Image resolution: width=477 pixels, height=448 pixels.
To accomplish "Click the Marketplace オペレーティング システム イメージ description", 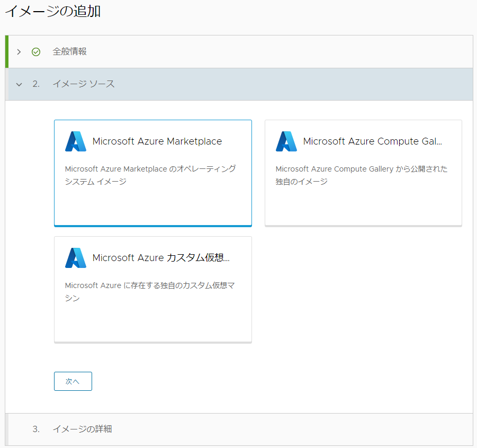I will point(150,175).
